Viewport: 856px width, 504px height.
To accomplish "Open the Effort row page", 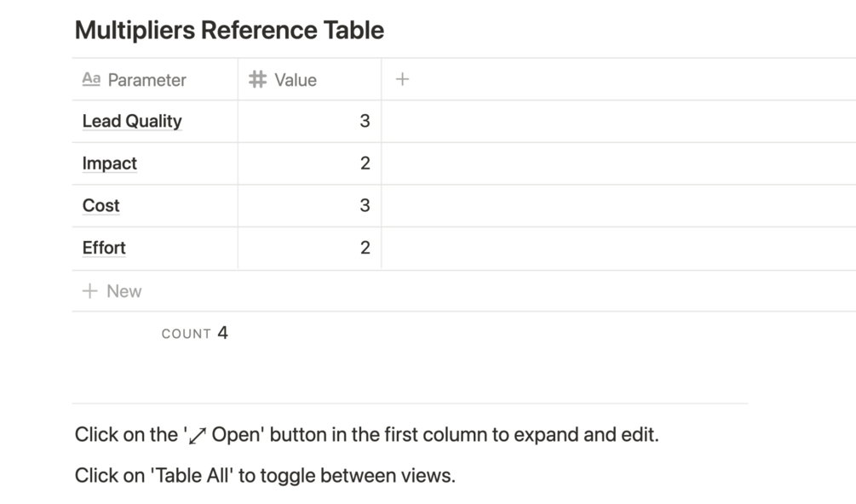I will click(x=104, y=249).
